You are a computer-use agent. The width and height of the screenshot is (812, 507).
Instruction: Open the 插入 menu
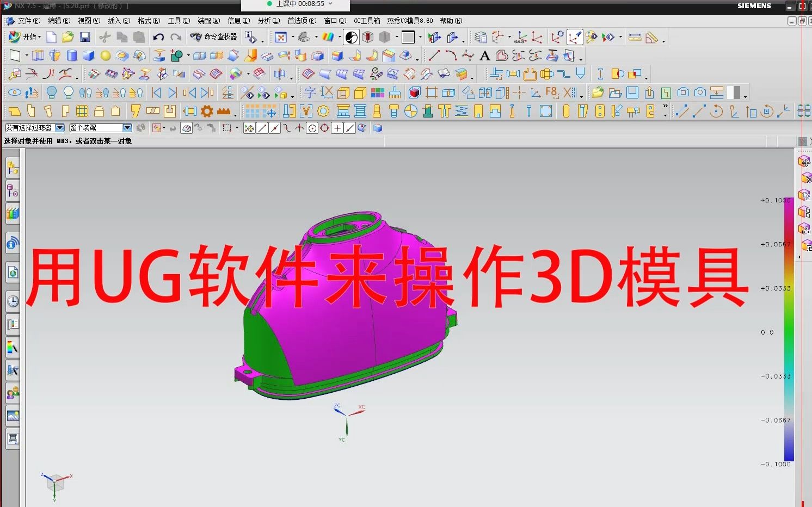(119, 21)
